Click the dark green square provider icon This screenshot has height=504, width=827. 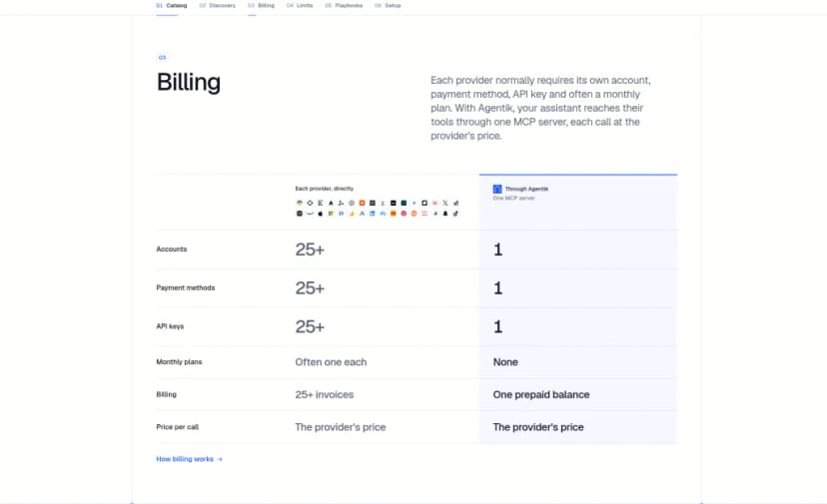coord(404,203)
